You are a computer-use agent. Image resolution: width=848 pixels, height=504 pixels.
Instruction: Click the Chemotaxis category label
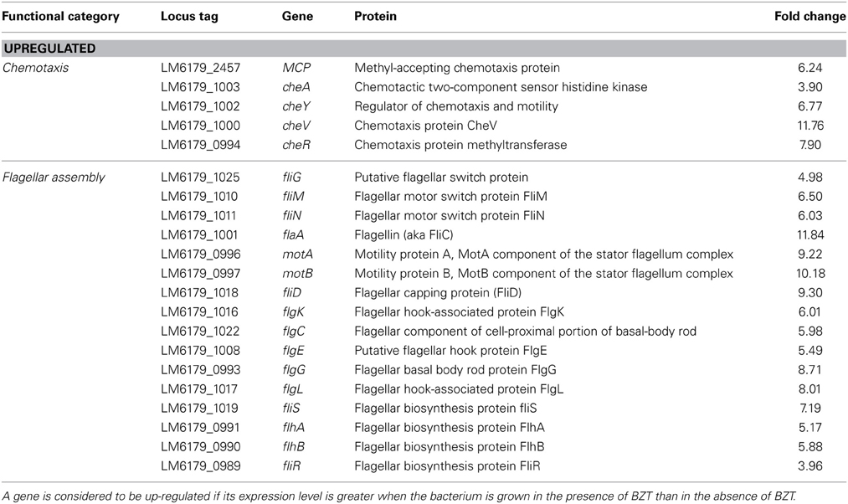(x=36, y=68)
